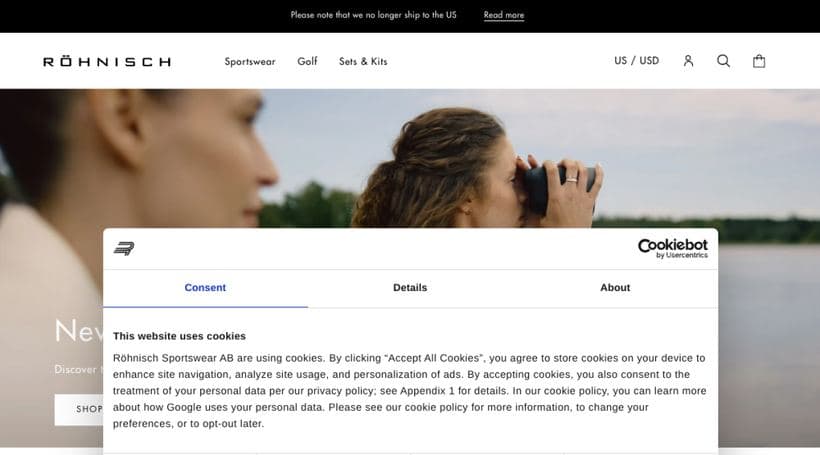Open the shopping bag icon

click(x=759, y=61)
